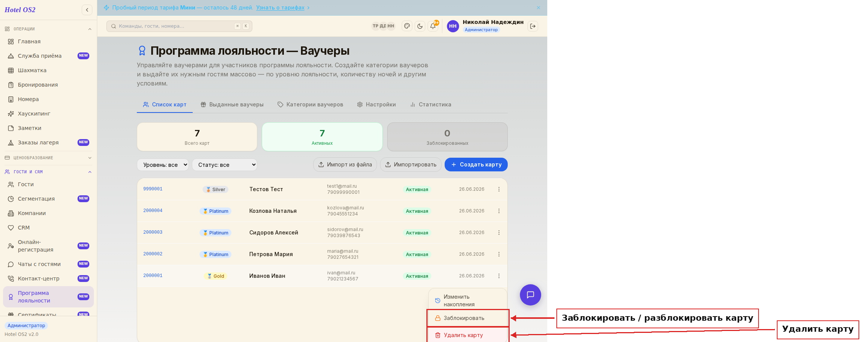Image resolution: width=868 pixels, height=342 pixels.
Task: Click the Активных stat card
Action: tap(322, 137)
